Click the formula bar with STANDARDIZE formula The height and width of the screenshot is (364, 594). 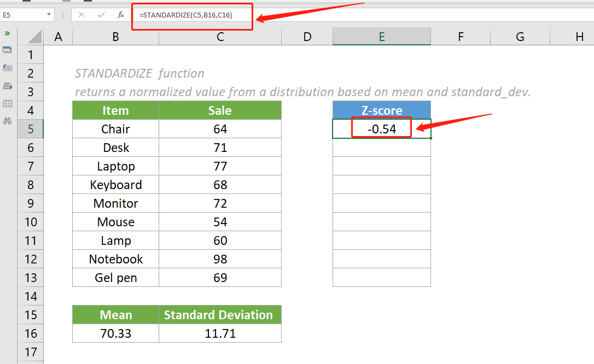(328, 15)
